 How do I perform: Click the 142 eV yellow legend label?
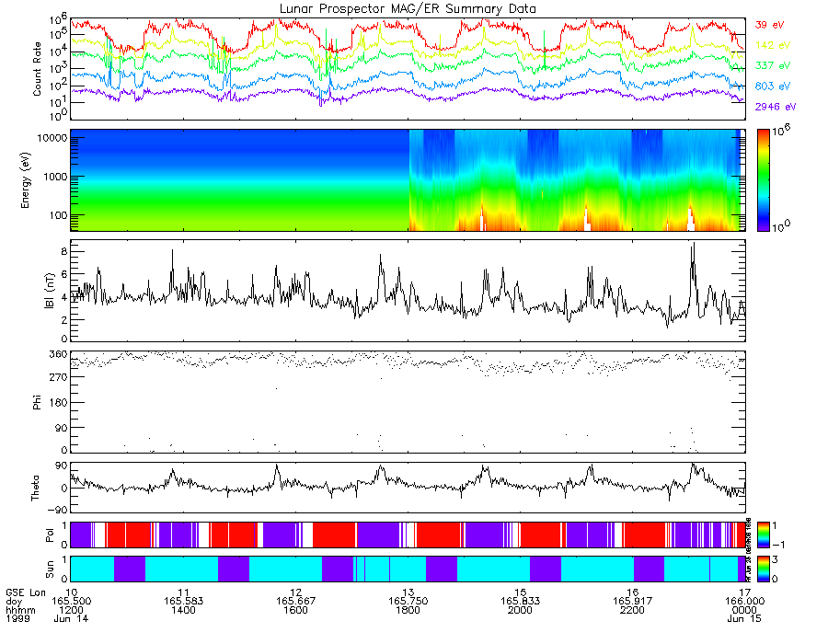click(773, 45)
